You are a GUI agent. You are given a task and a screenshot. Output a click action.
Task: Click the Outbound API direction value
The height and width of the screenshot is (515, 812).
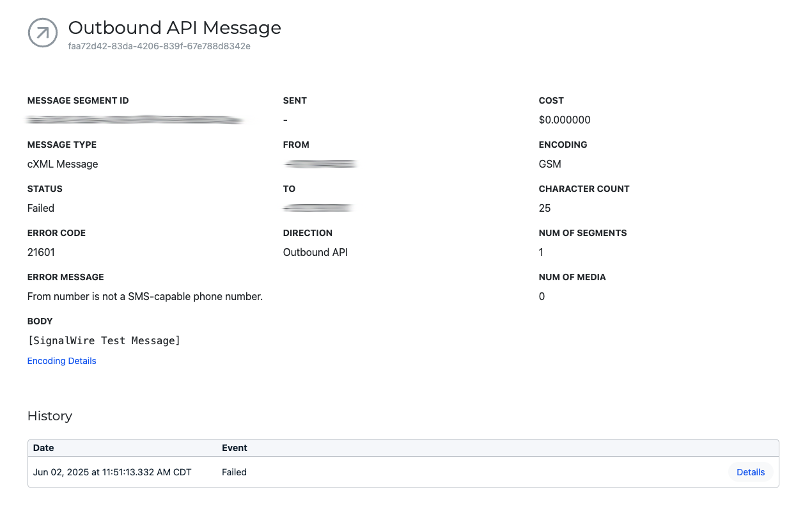(x=315, y=252)
